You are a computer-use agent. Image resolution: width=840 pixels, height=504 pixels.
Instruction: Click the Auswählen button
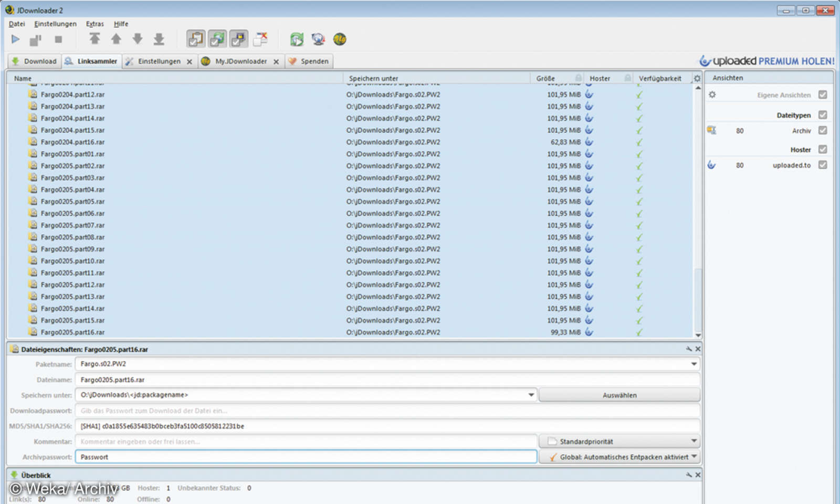coord(619,395)
